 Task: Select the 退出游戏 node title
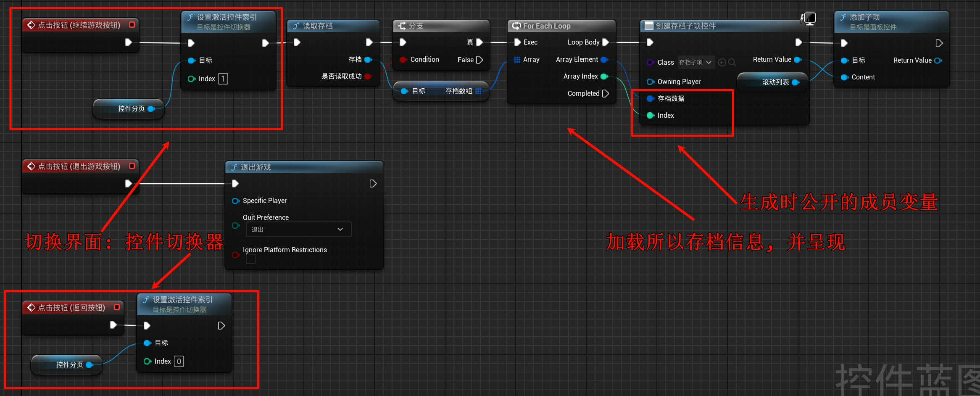256,167
